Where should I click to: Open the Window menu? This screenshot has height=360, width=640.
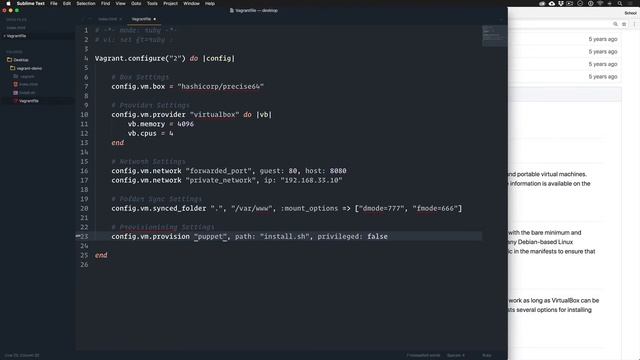click(191, 3)
